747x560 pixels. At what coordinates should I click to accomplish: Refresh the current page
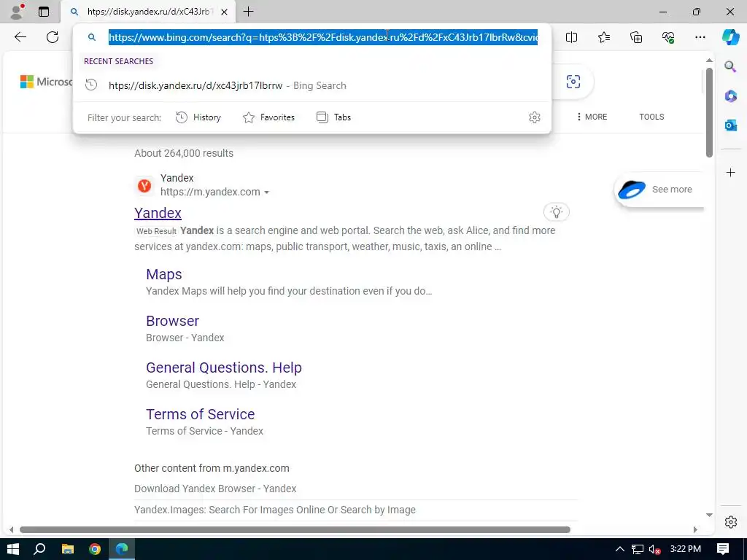coord(53,37)
